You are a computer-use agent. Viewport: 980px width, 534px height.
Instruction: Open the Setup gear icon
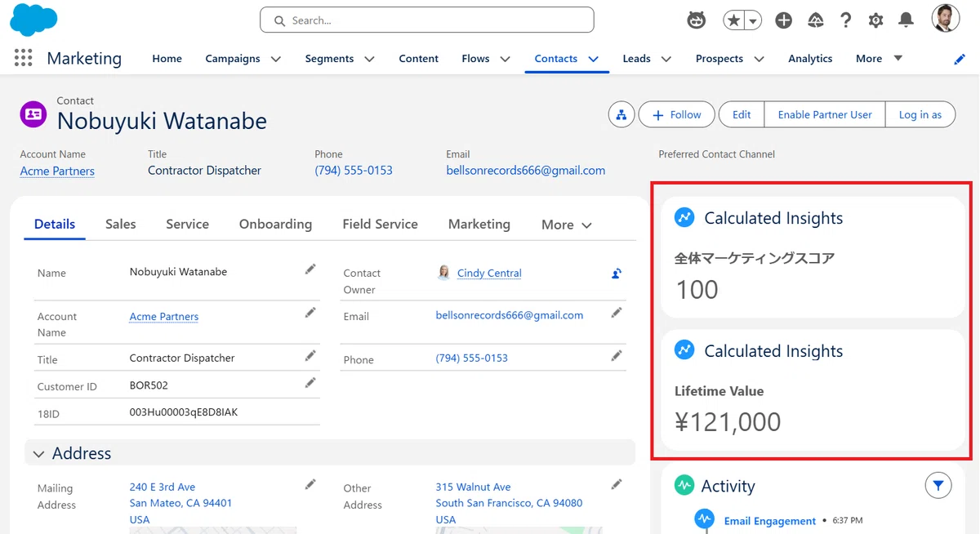[875, 20]
